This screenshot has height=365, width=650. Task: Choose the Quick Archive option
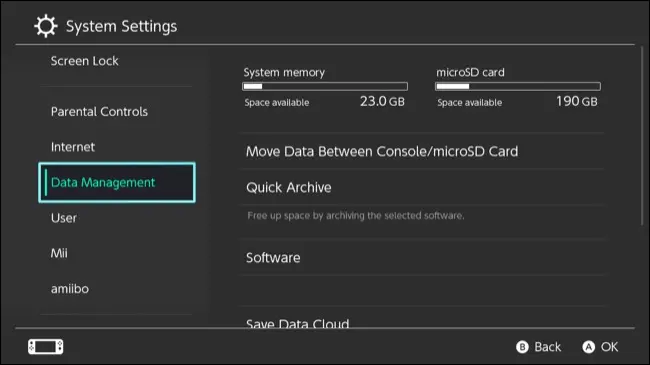(422, 187)
